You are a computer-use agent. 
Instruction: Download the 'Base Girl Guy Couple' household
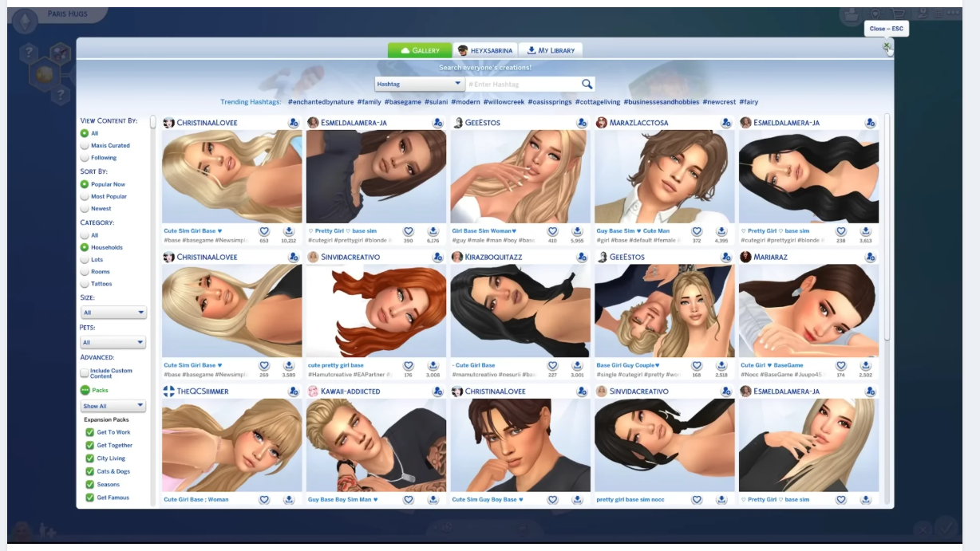click(721, 365)
